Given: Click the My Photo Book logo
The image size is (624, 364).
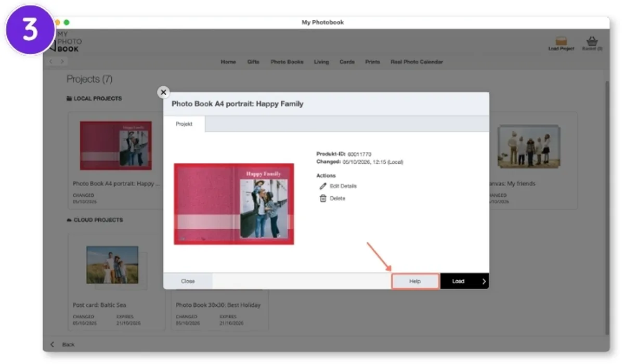Looking at the screenshot, I should tap(67, 42).
